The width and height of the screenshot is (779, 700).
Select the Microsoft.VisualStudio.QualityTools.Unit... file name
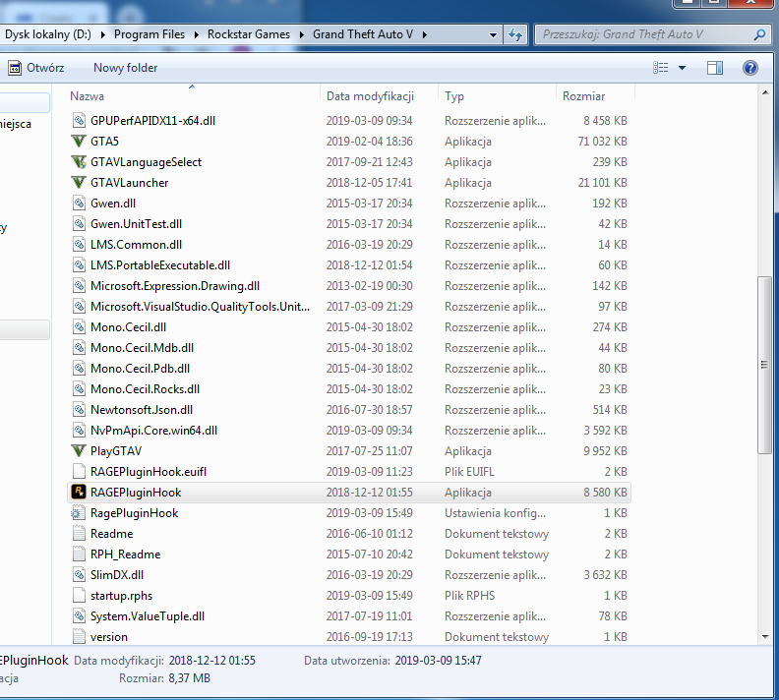pyautogui.click(x=200, y=307)
